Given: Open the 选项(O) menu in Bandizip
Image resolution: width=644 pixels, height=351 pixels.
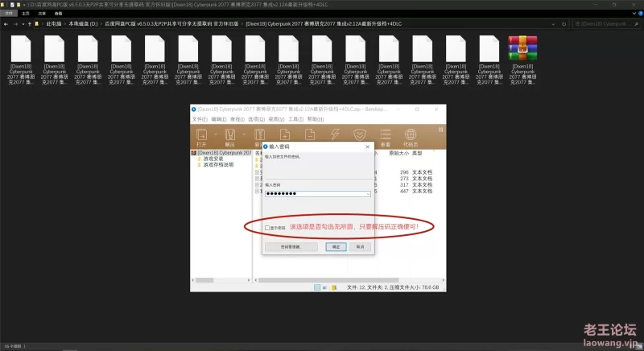Looking at the screenshot, I should click(x=256, y=119).
